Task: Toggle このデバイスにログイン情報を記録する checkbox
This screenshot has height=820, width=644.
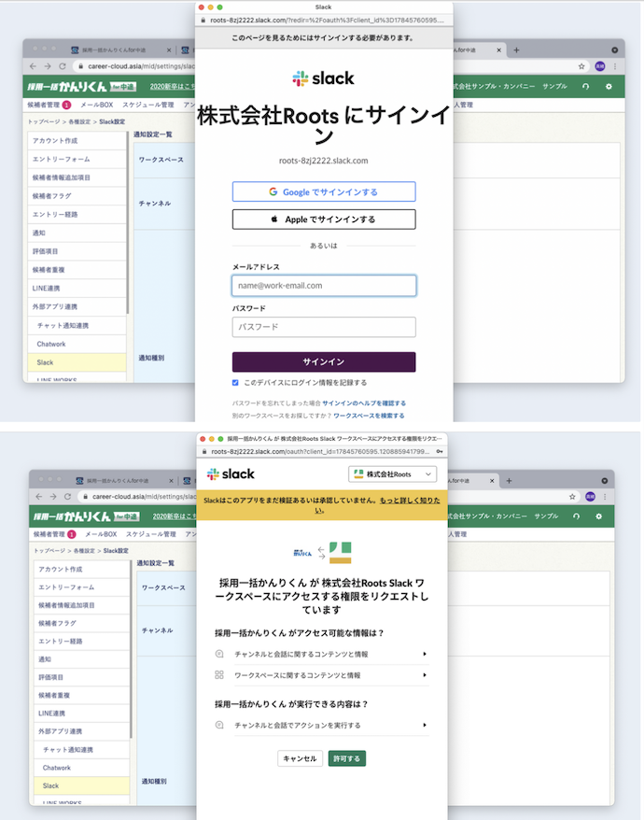Action: (x=235, y=383)
